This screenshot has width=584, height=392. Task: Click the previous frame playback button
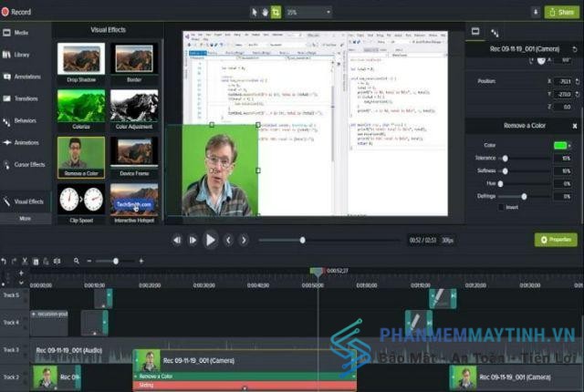coord(177,241)
